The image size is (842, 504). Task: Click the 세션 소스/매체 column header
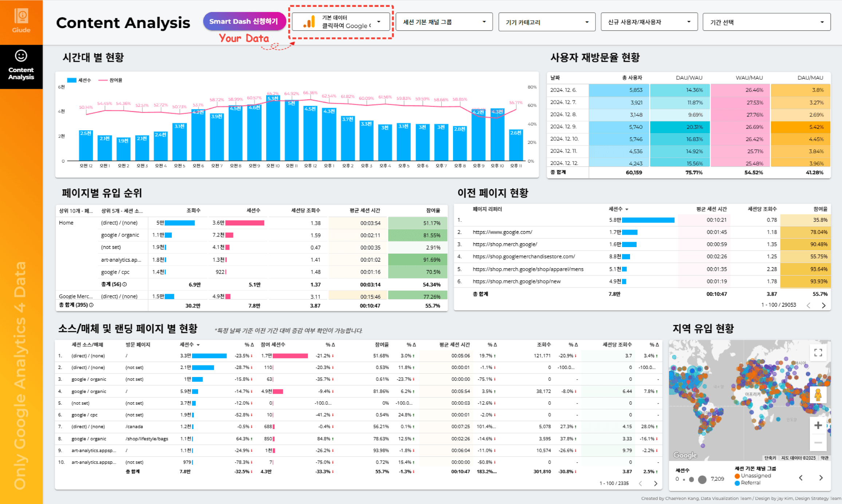coord(87,345)
